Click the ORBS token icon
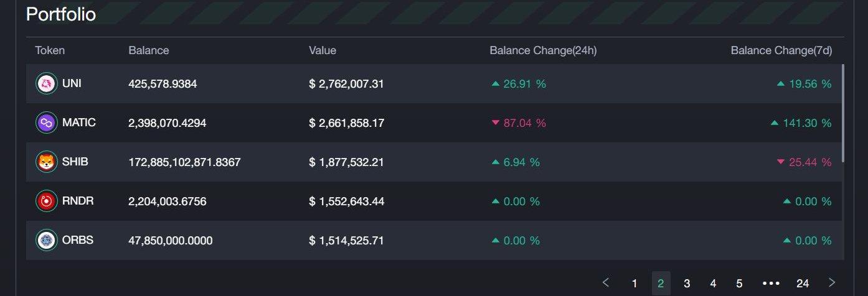Image resolution: width=868 pixels, height=296 pixels. [x=46, y=241]
